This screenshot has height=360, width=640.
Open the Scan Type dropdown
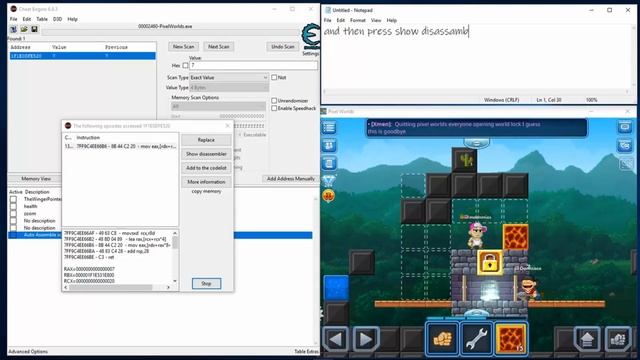[x=229, y=78]
